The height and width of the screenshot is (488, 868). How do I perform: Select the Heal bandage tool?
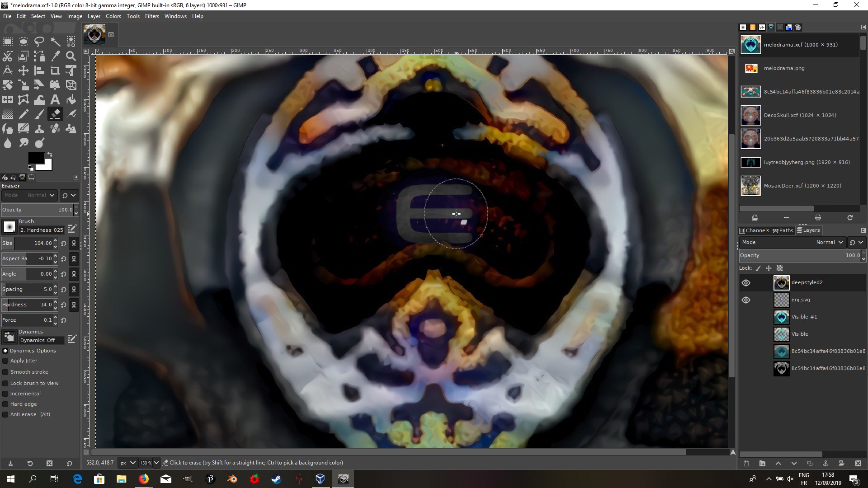pos(55,129)
